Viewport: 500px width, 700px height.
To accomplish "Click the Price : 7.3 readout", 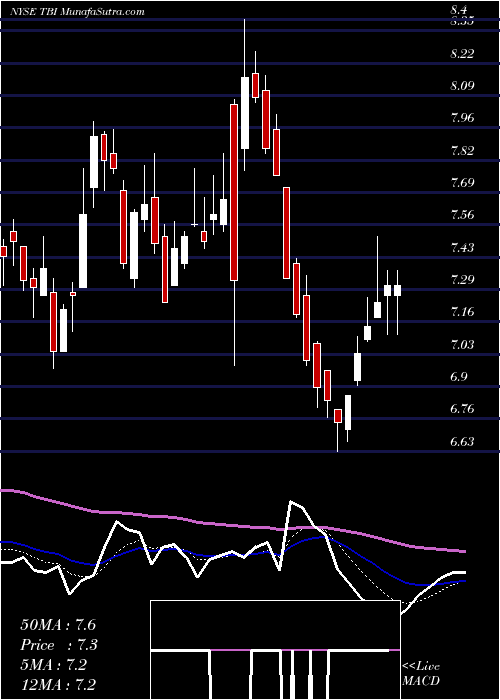I will 59,645.
